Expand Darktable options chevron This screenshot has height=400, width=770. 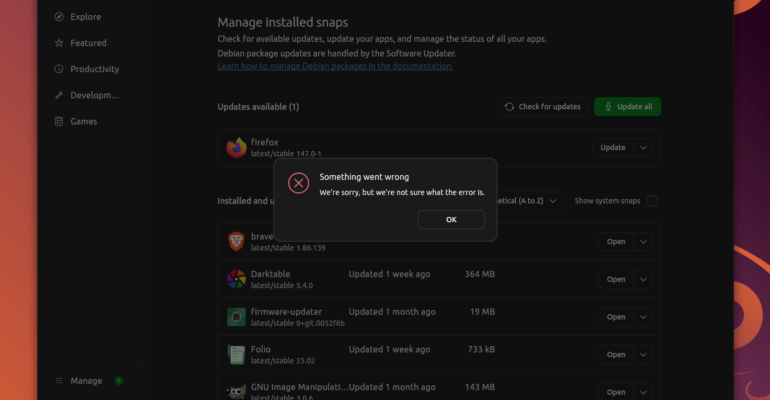click(x=643, y=279)
